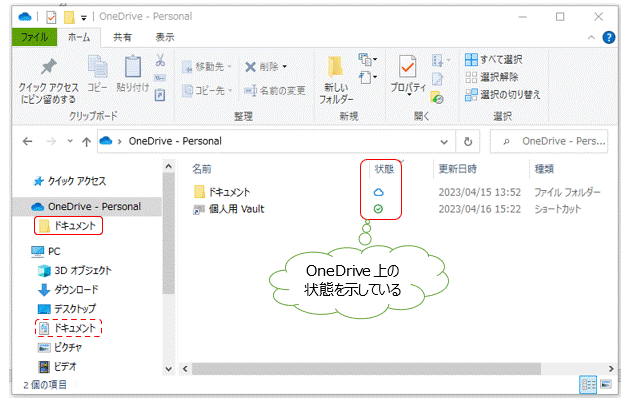Refresh the OneDrive - Personal folder view
This screenshot has width=633, height=404.
pyautogui.click(x=468, y=142)
